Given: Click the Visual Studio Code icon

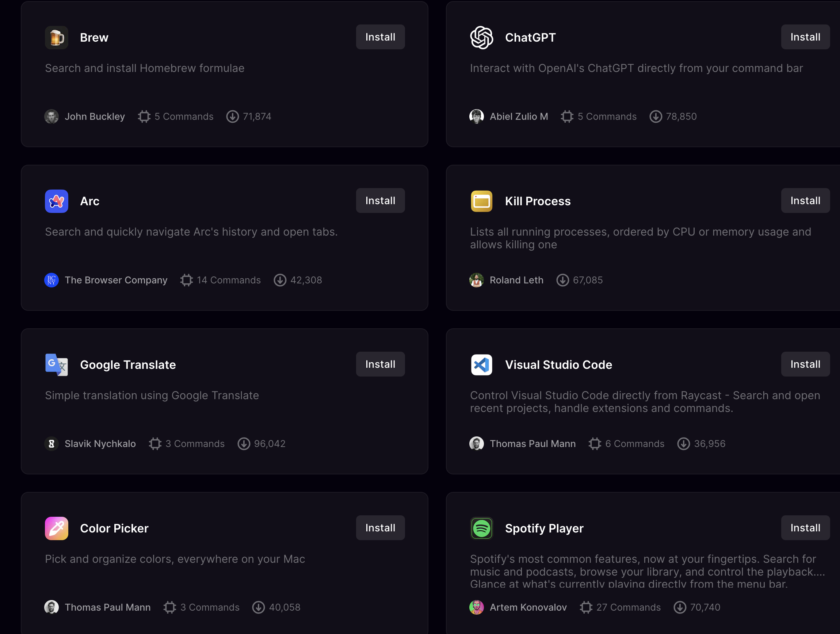Looking at the screenshot, I should tap(481, 365).
